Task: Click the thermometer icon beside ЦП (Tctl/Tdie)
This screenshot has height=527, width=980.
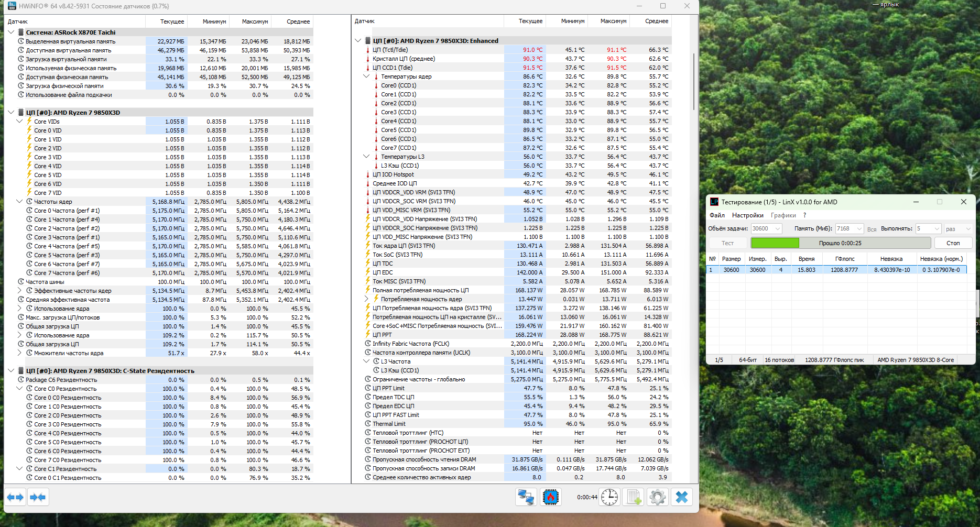Action: point(368,50)
